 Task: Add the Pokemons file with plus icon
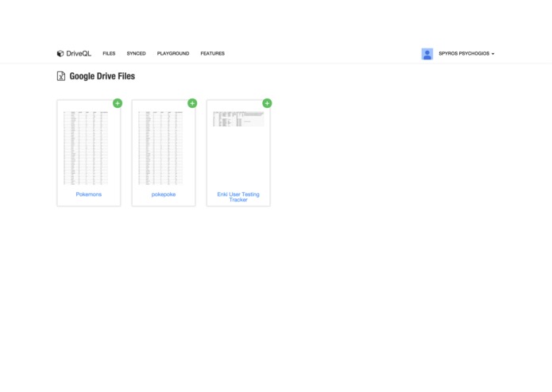[x=118, y=103]
